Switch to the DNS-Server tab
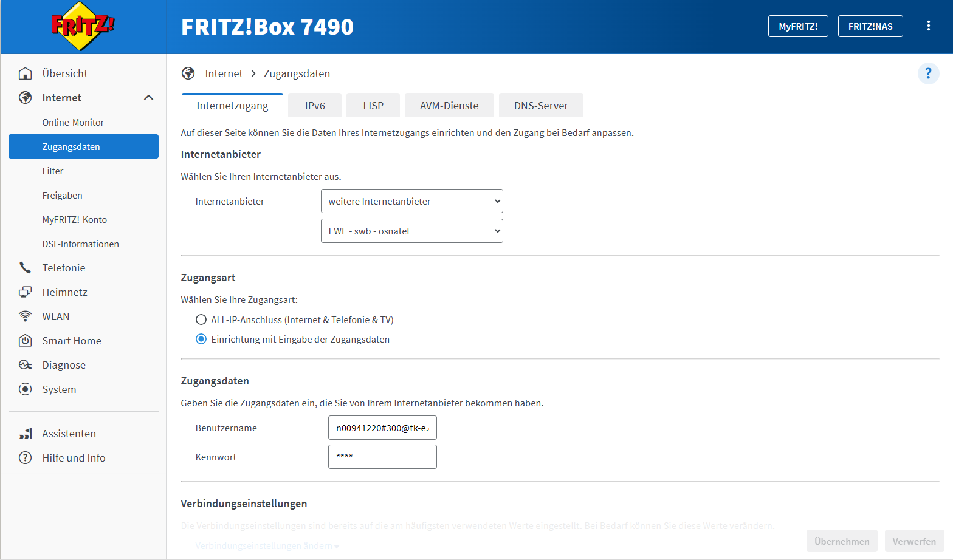This screenshot has width=953, height=560. [x=540, y=106]
